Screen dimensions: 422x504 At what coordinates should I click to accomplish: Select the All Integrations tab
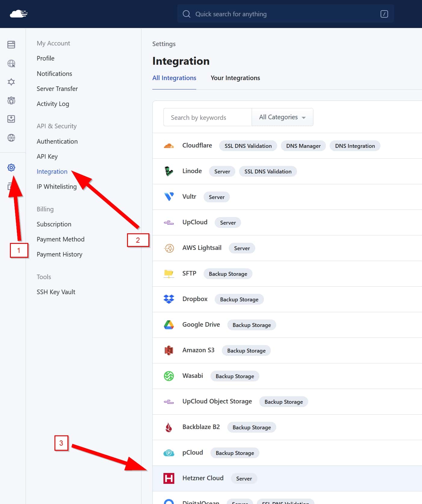pos(174,78)
